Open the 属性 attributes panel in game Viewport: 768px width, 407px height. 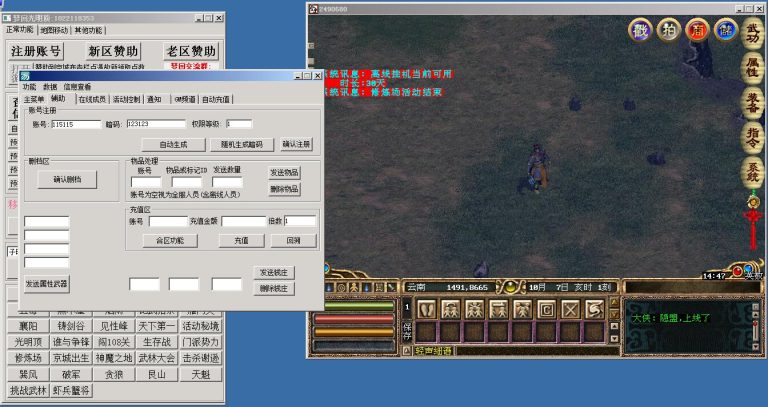(752, 67)
